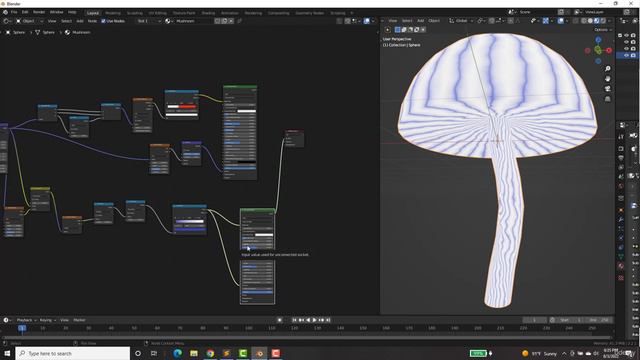This screenshot has width=640, height=360.
Task: Toggle fake user shield for Mushroom material
Action: point(217,21)
